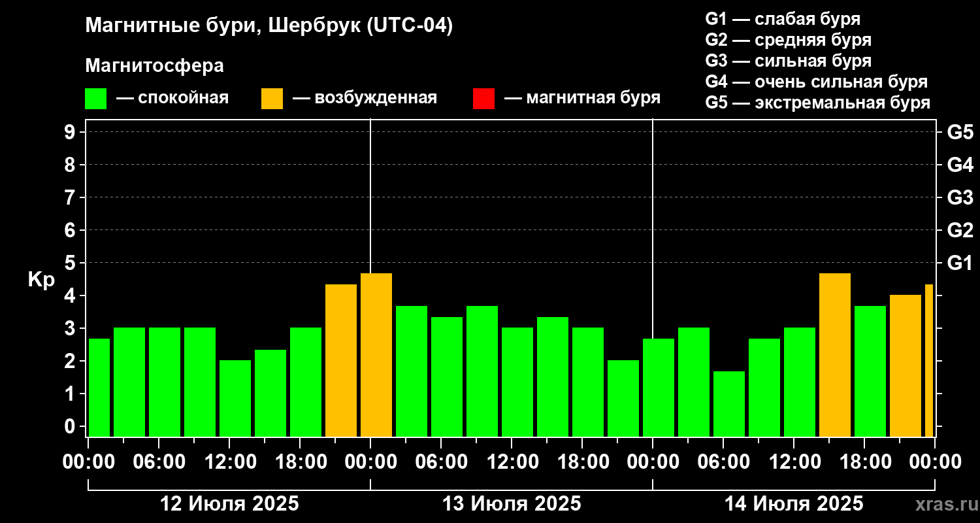Select the '— магнитная буря' legend label
This screenshot has height=523, width=980.
pyautogui.click(x=582, y=98)
